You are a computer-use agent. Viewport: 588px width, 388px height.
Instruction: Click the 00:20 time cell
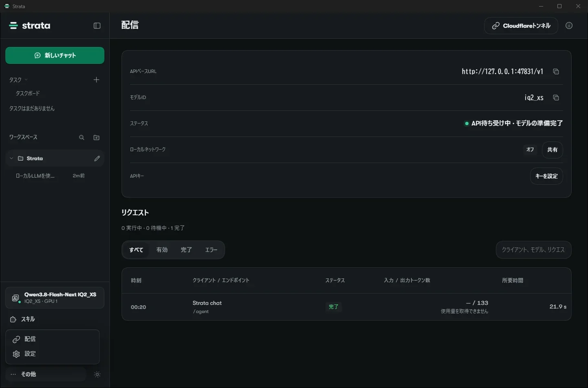point(139,307)
